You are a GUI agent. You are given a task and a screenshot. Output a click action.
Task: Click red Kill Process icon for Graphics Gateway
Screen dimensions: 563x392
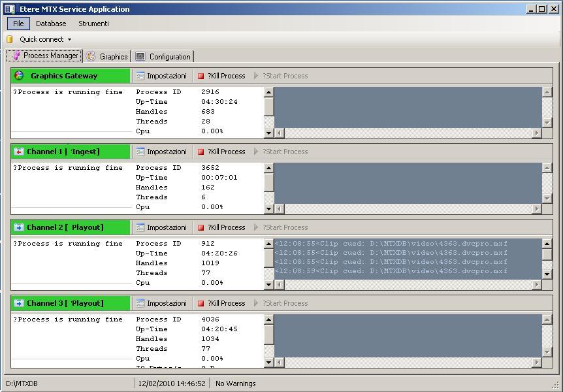[201, 76]
